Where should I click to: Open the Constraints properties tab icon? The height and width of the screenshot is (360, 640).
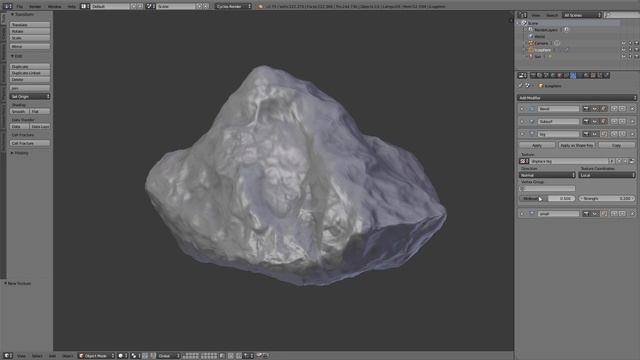coord(566,76)
